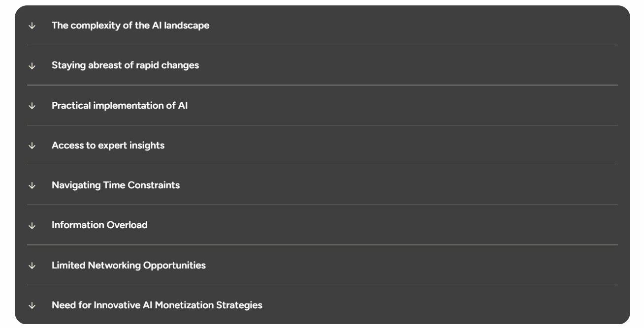Click arrow icon for 'Limited Networking Opportunities'

(x=32, y=266)
